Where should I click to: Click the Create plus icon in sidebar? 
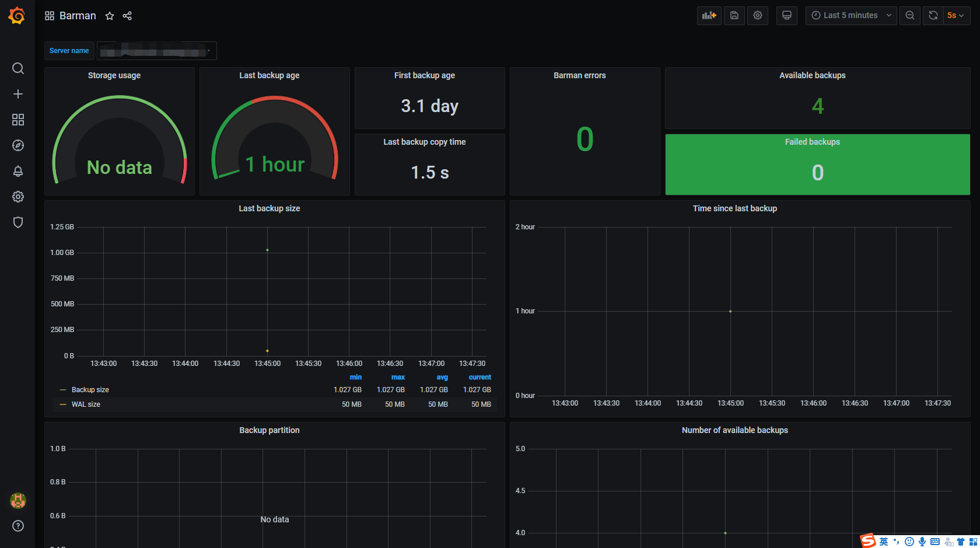coord(18,94)
